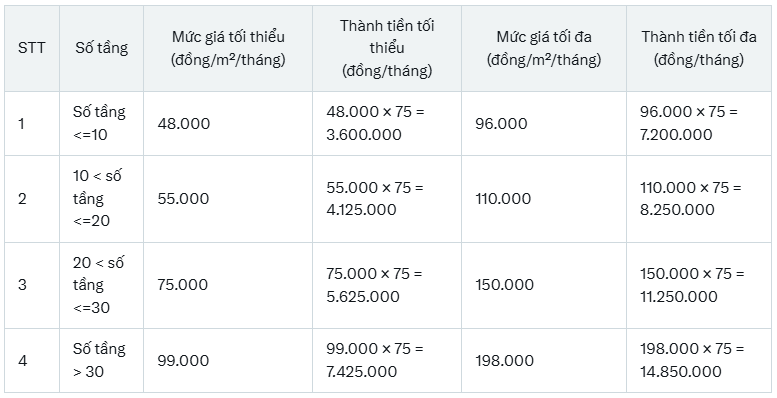Viewport: 777px width, 398px height.
Task: Select the 96.000 maximum price cell
Action: pyautogui.click(x=544, y=123)
